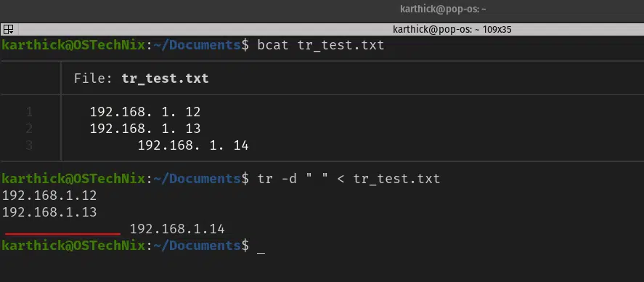This screenshot has width=644, height=282.
Task: Click the bcat tr_test.txt command text
Action: click(320, 45)
